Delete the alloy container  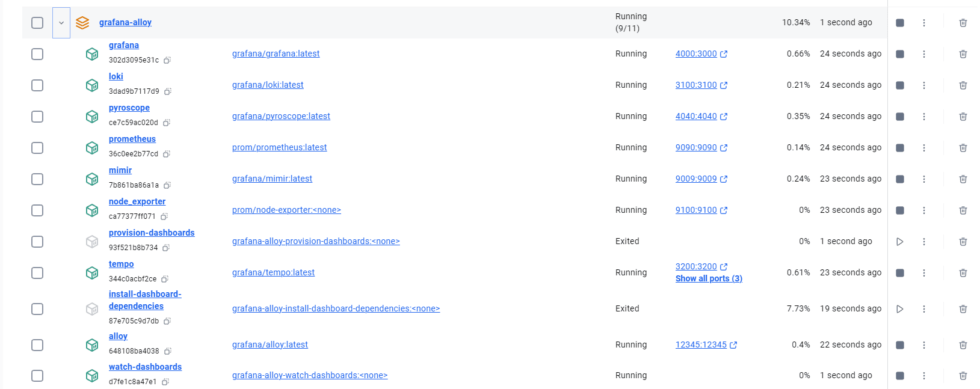(963, 345)
